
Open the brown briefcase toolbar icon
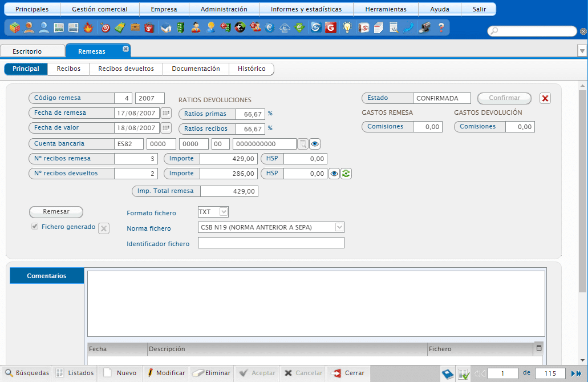tap(135, 27)
